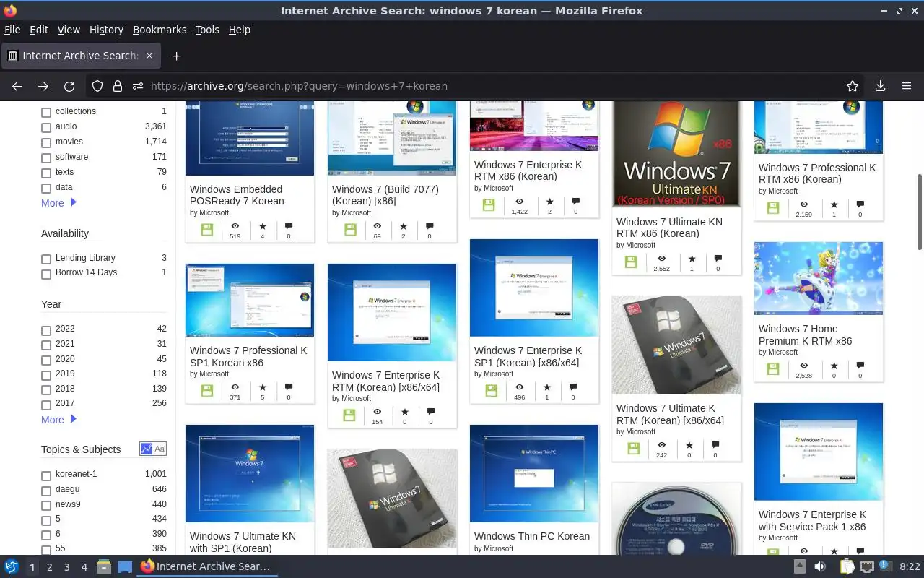Click reviews icon under Windows 7 Enterprise K RTM x86
924x578 pixels.
575,202
